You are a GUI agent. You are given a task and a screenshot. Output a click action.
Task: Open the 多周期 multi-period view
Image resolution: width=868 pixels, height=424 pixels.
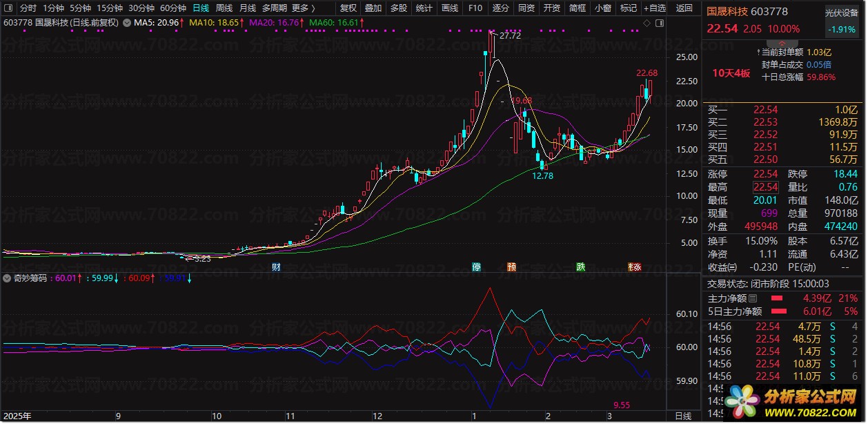pos(275,8)
